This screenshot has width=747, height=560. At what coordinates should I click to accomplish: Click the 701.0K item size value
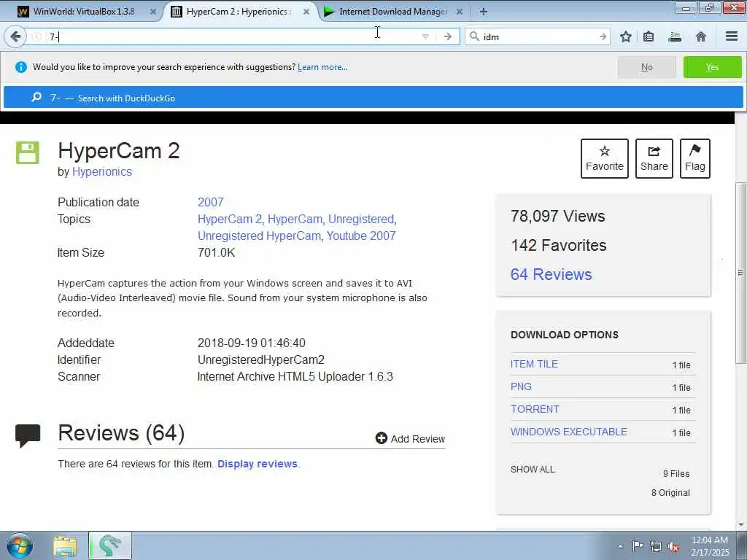coord(216,252)
